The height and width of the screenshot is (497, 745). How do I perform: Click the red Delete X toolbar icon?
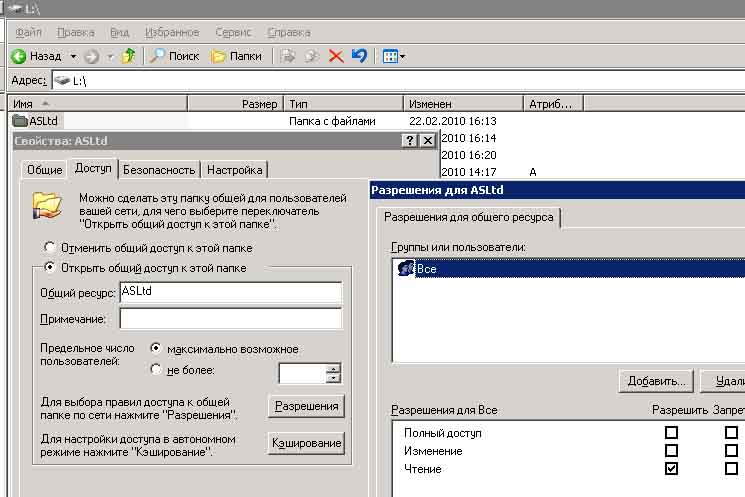(x=336, y=56)
